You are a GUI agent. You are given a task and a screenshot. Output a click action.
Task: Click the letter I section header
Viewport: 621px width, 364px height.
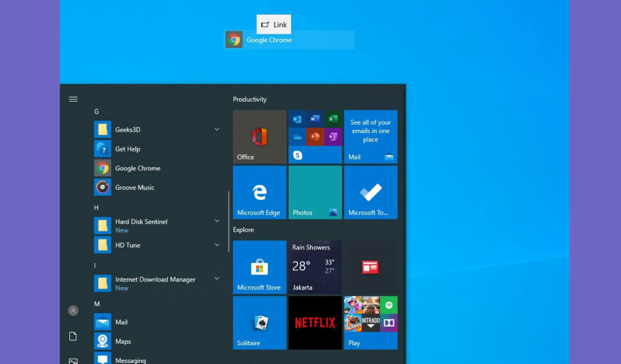(x=95, y=266)
